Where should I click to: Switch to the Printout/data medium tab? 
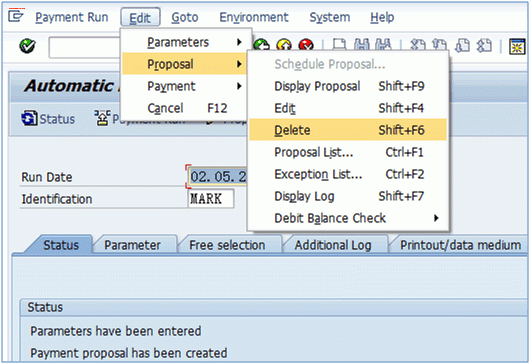pyautogui.click(x=460, y=244)
